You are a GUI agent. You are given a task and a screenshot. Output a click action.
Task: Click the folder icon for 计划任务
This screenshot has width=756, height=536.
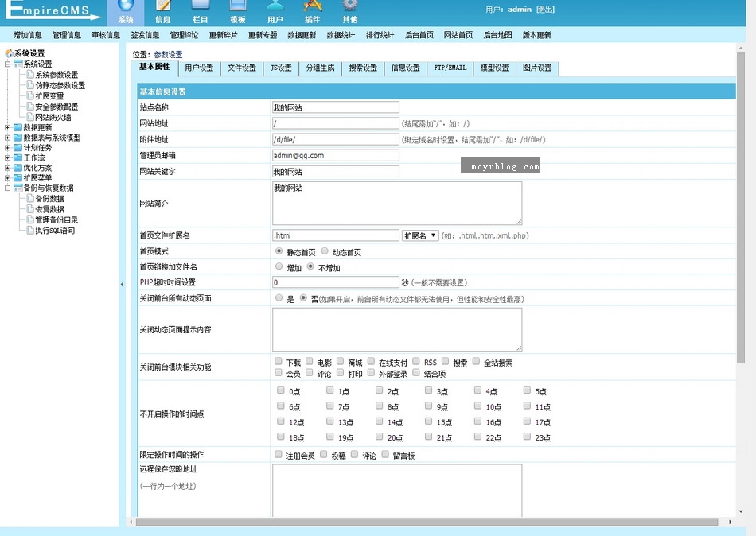(18, 147)
